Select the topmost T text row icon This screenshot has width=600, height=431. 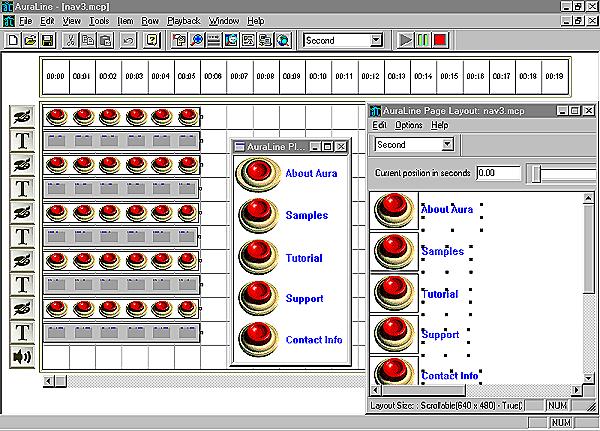22,141
